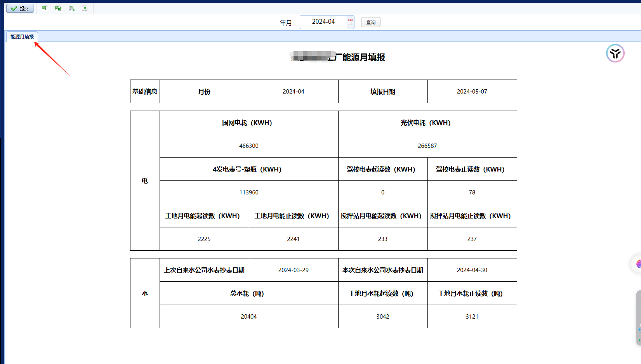Click the 驾校电表止读数 value 78
The width and height of the screenshot is (641, 364).
tap(472, 192)
